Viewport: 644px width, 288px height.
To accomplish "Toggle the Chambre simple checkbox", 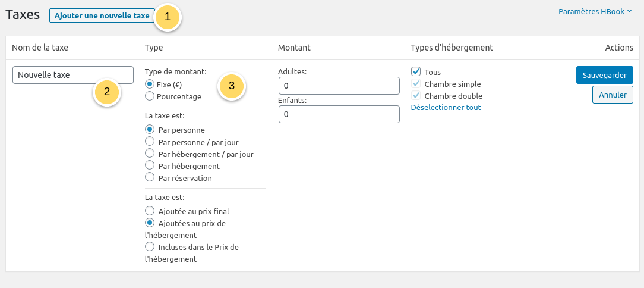I will click(x=416, y=84).
